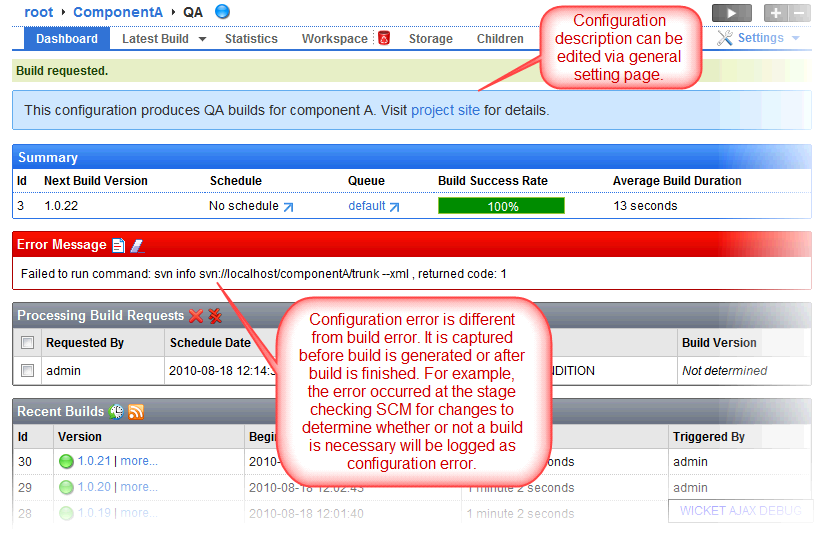The height and width of the screenshot is (533, 820).
Task: Click the 100% build success rate bar
Action: click(x=502, y=206)
